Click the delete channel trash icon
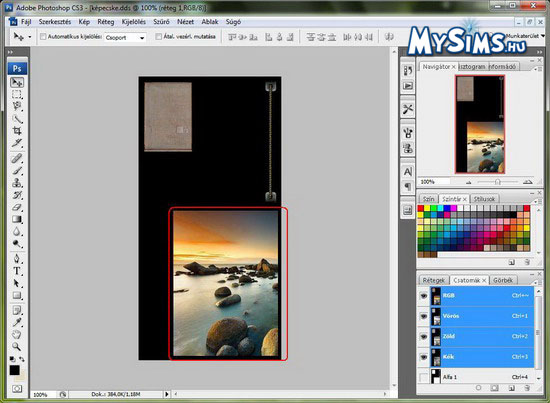Viewport: 550px width, 403px height. coord(527,388)
